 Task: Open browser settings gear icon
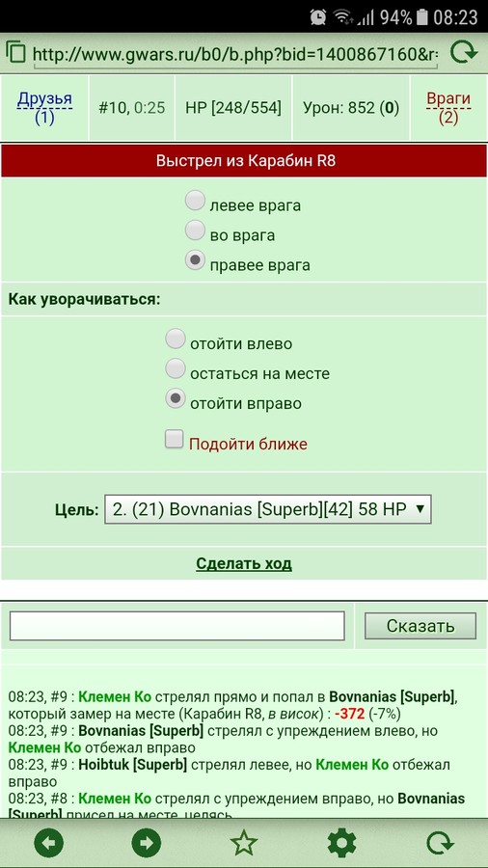341,844
